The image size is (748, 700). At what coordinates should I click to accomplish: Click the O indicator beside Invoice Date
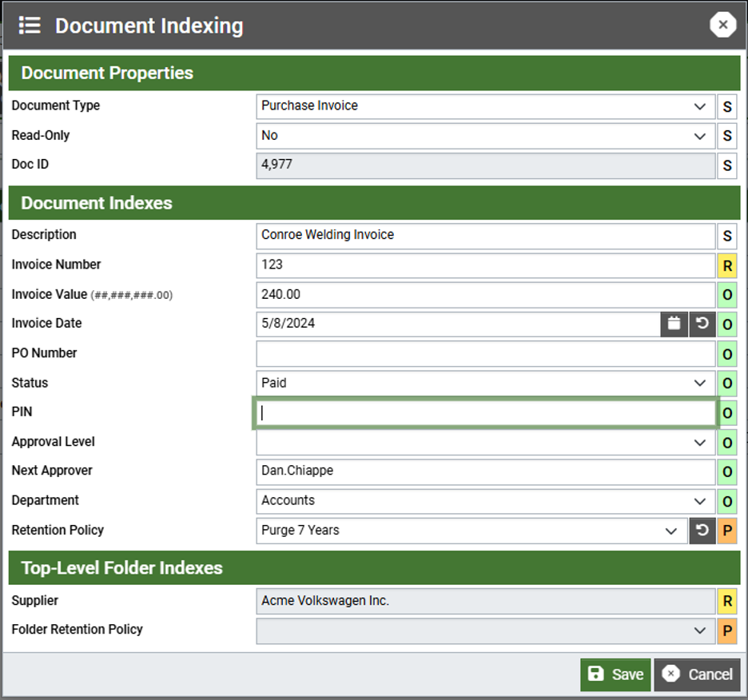click(727, 324)
